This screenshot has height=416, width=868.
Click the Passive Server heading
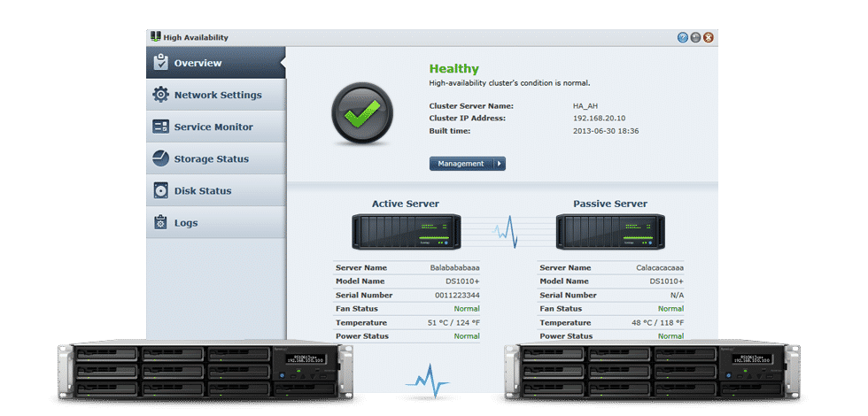click(x=610, y=204)
